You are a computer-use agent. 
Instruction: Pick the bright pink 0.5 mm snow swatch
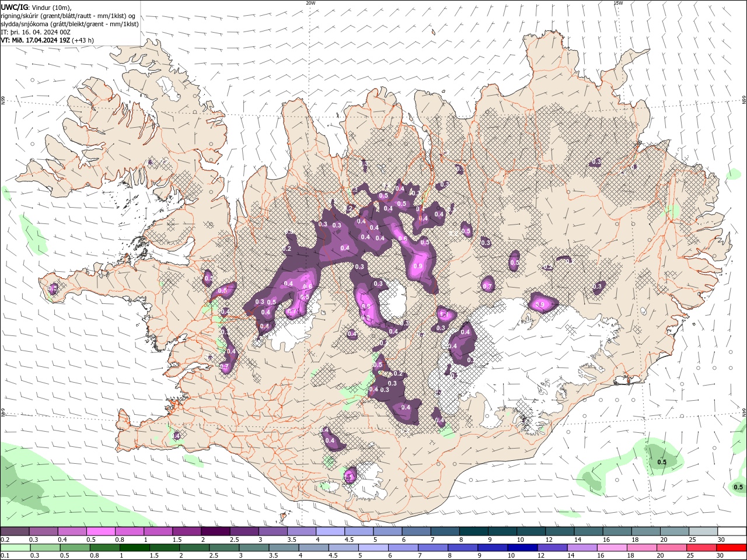pos(100,531)
